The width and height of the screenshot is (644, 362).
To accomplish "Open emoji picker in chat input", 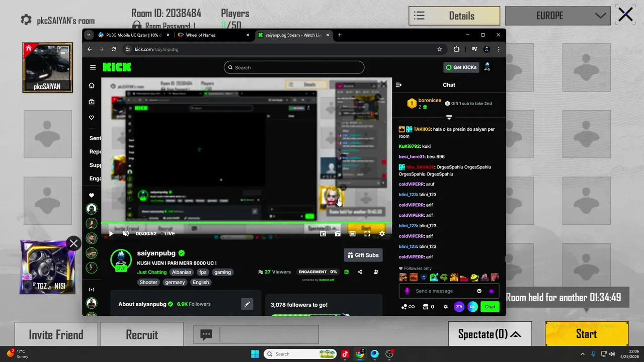I will 479,291.
